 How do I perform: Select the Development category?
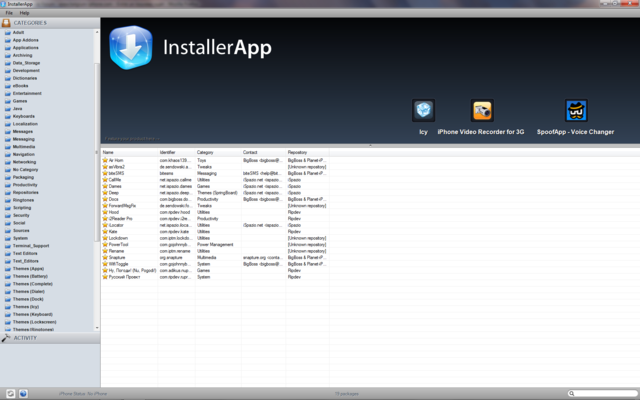26,71
